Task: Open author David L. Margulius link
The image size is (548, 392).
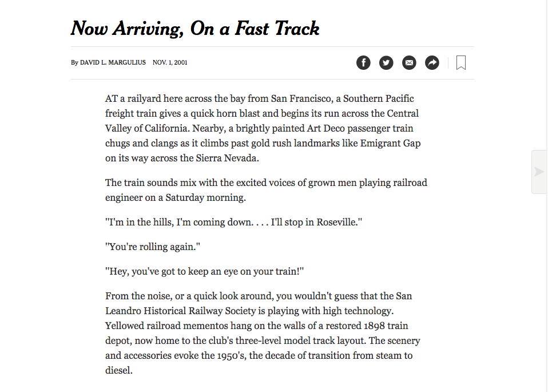Action: tap(113, 62)
